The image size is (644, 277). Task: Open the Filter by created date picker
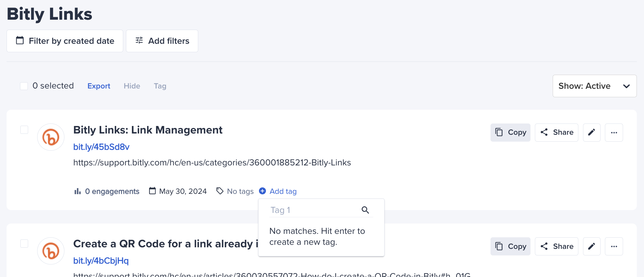click(65, 41)
